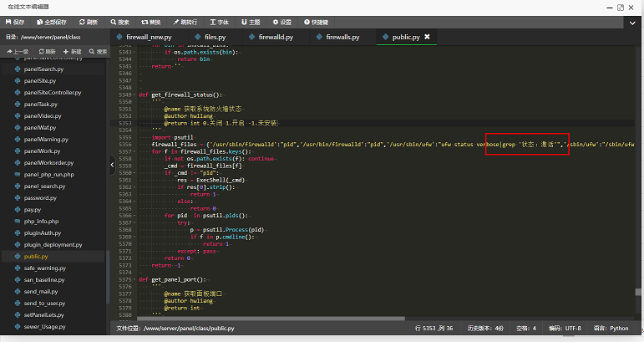Image resolution: width=644 pixels, height=342 pixels.
Task: Click the top toolbar 刷新 refresh button
Action: tap(89, 23)
